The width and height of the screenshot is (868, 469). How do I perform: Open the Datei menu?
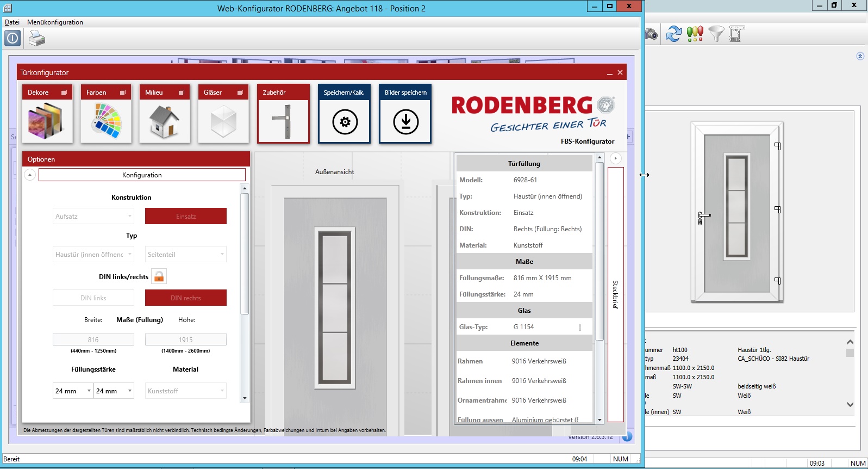[12, 22]
